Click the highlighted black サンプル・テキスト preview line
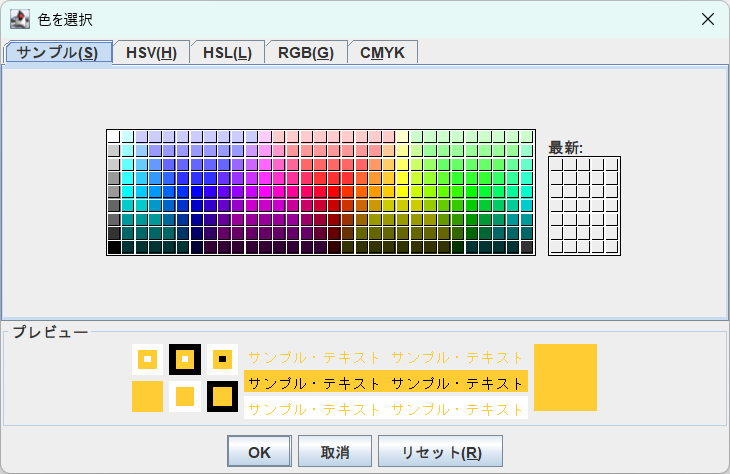 [386, 383]
